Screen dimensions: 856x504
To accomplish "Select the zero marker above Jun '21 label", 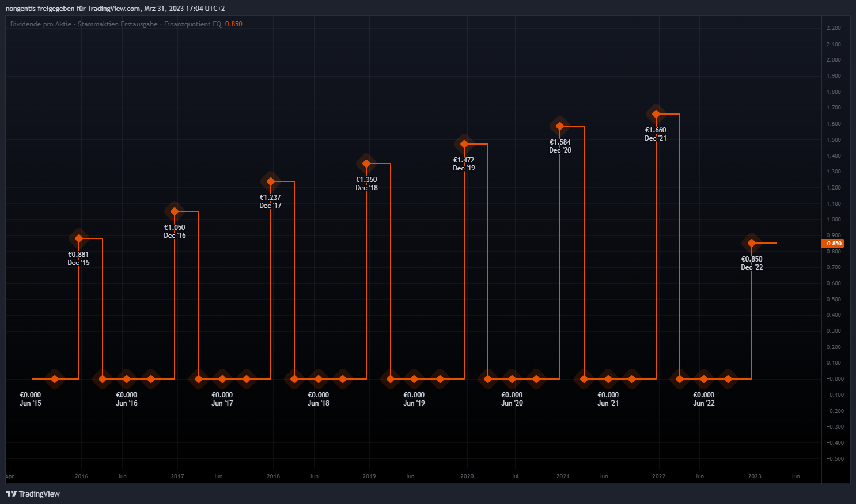I will 608,379.
